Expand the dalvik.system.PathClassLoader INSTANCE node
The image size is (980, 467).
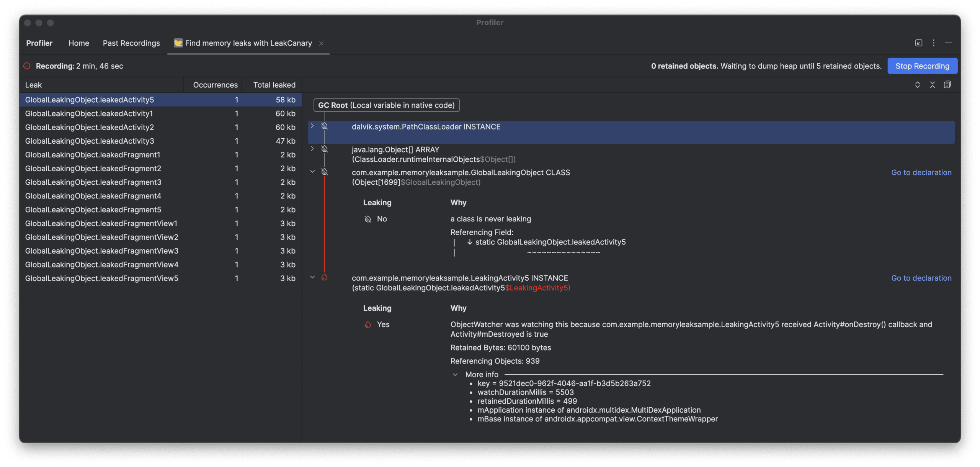tap(312, 126)
